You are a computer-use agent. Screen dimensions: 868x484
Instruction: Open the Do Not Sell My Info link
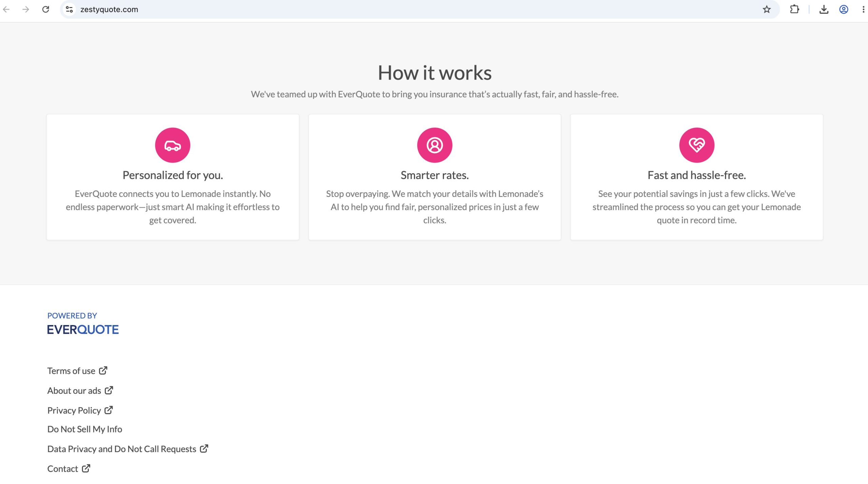85,429
